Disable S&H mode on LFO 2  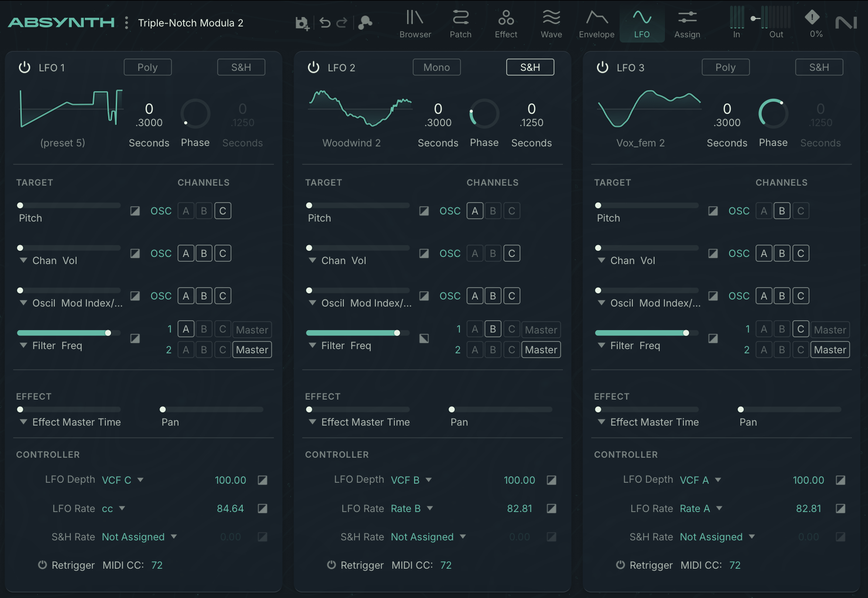[529, 67]
